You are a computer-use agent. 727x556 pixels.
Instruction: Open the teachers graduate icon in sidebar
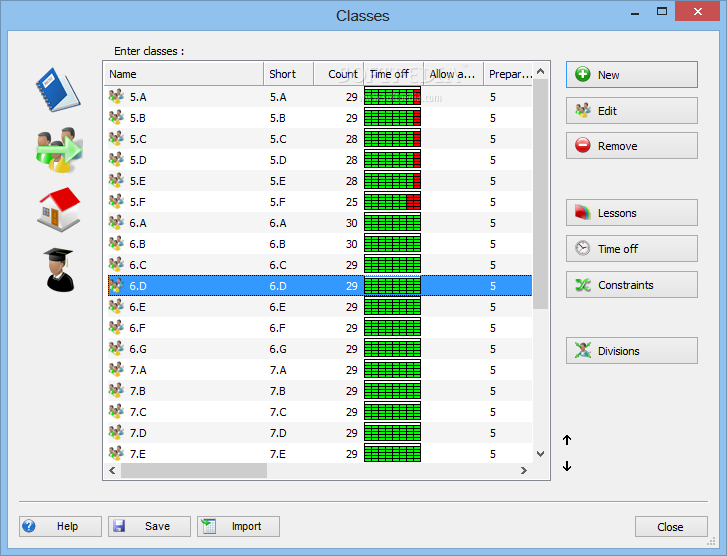click(59, 270)
